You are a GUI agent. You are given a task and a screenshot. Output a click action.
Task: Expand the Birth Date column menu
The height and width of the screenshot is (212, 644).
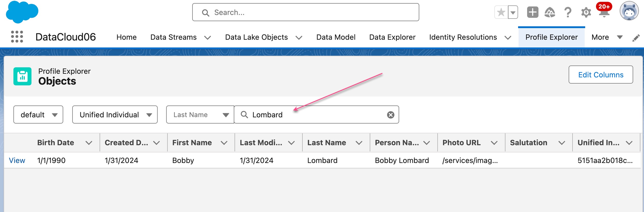point(89,143)
